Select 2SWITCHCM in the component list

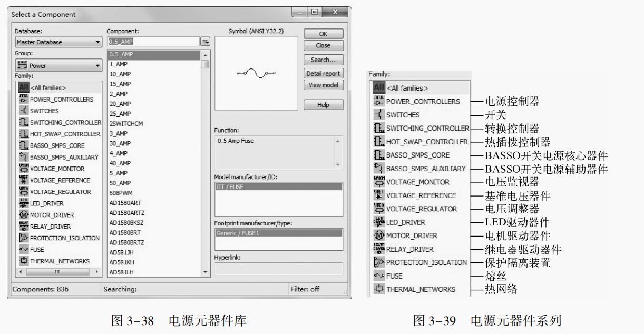(126, 124)
